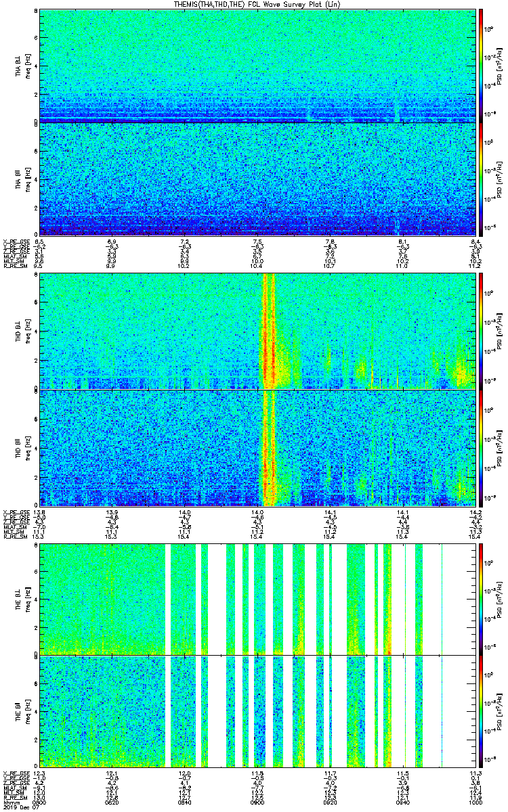Click PSD [nT²/Hz] label of THD B-parallel
The width and height of the screenshot is (508, 812).
pos(499,447)
